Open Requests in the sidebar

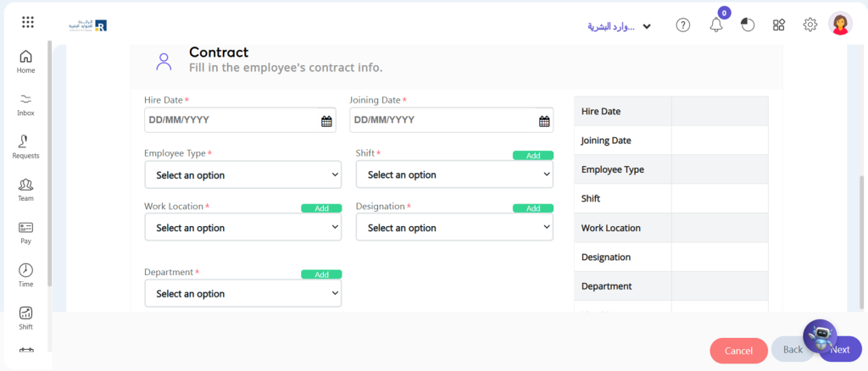click(x=25, y=147)
